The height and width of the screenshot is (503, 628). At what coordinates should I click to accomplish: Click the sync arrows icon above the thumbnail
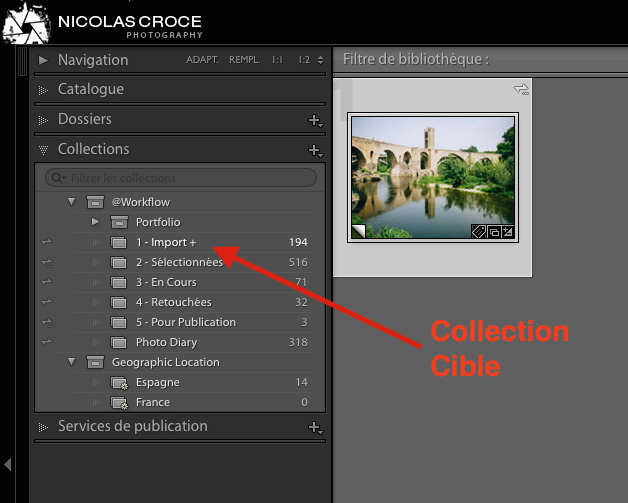(521, 90)
